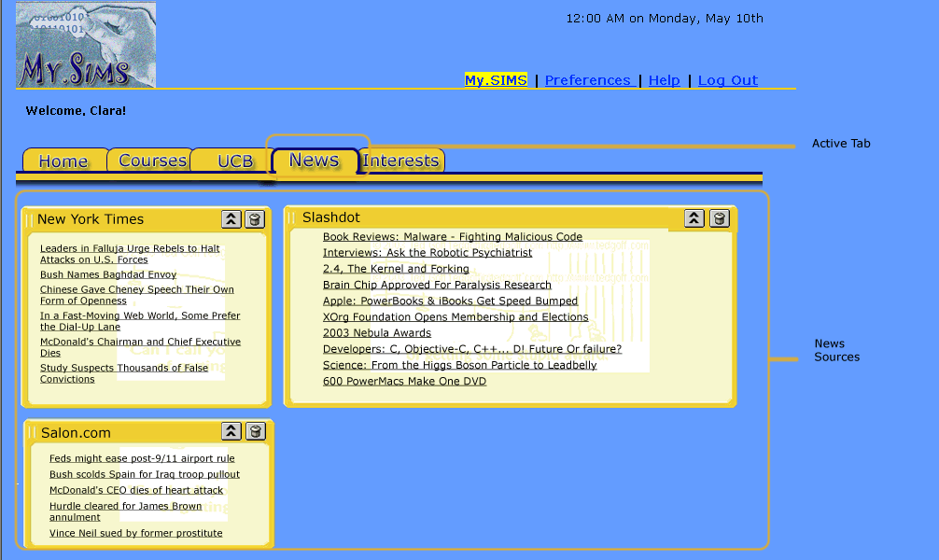Click the 'Welcome, Clara!' greeting text
The width and height of the screenshot is (939, 560).
point(76,111)
